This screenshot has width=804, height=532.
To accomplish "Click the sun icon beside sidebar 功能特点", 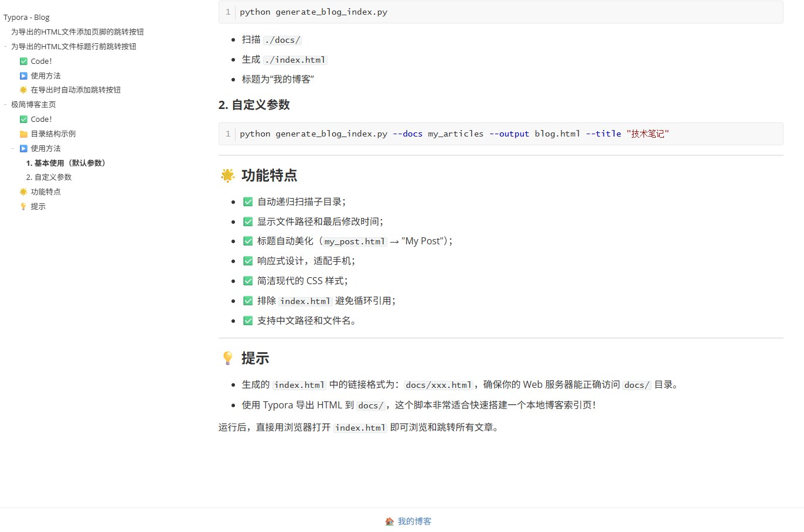I will (23, 192).
